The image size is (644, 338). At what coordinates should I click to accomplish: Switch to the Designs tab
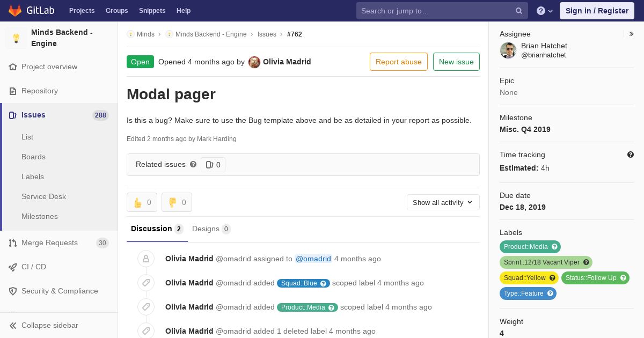pyautogui.click(x=211, y=229)
